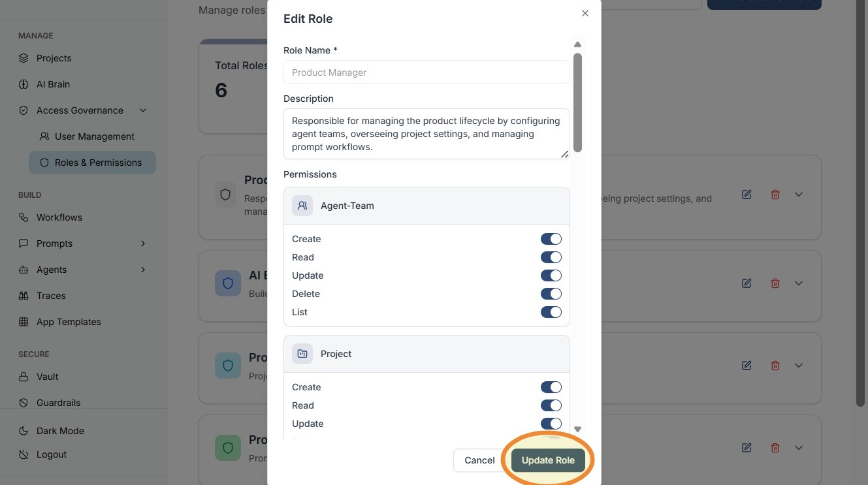Cancel the Edit Role dialog

479,460
